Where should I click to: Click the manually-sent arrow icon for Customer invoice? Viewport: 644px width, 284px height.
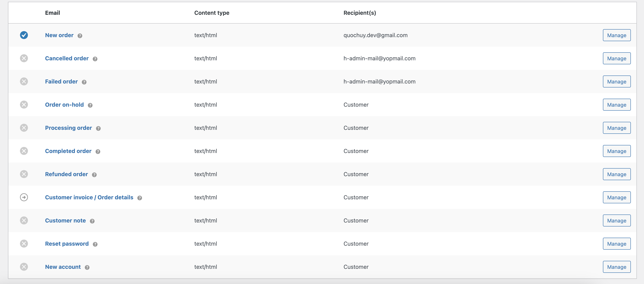pos(24,197)
